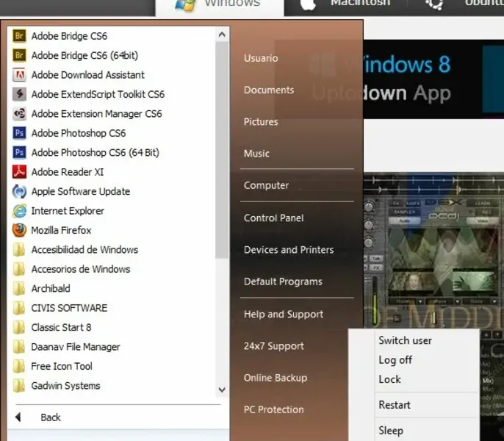
Task: Click the Adobe Reader XI label
Action: [x=68, y=172]
